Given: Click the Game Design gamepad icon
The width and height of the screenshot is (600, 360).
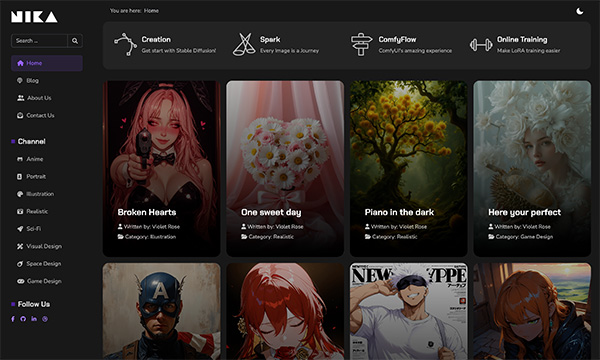Looking at the screenshot, I should (x=20, y=281).
